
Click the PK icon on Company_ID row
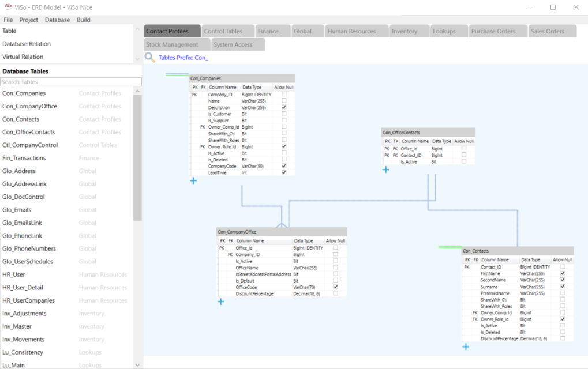(x=194, y=93)
